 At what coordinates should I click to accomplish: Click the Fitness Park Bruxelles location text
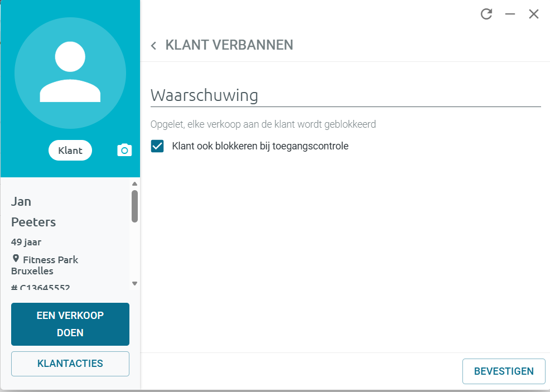(x=45, y=265)
